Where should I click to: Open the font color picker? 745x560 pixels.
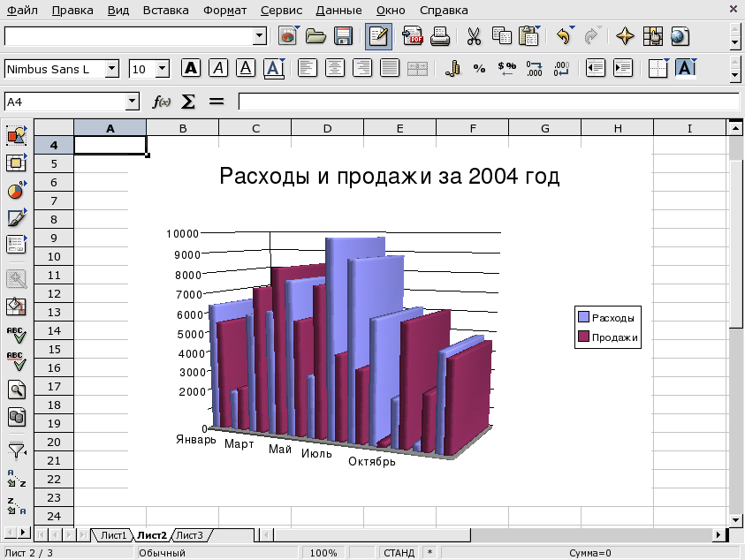(x=274, y=68)
